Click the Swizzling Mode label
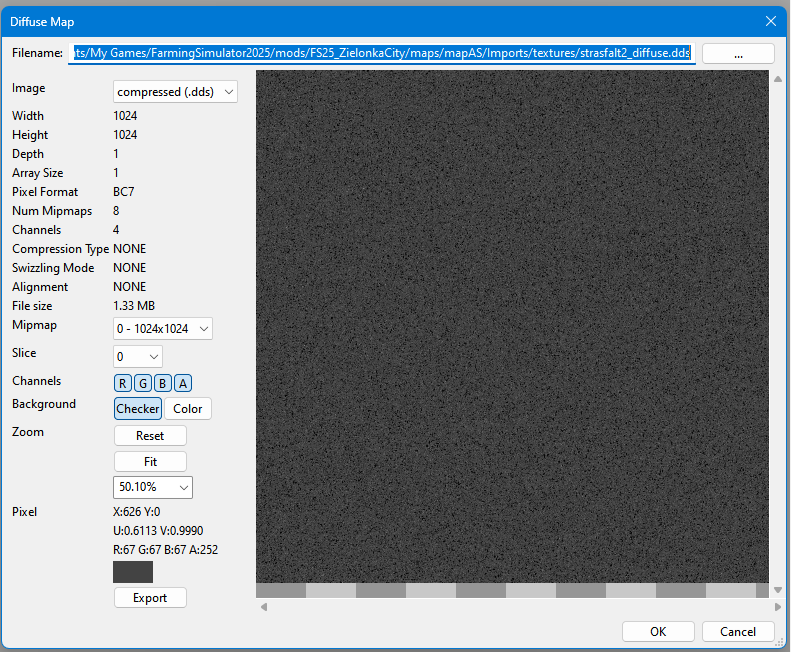Viewport: 791px width, 652px height. point(53,268)
